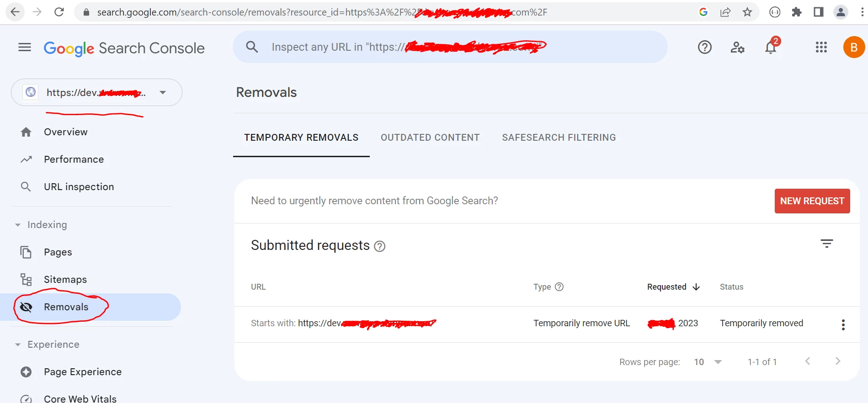The height and width of the screenshot is (403, 868).
Task: Open the browser three-dot menu
Action: tap(862, 12)
